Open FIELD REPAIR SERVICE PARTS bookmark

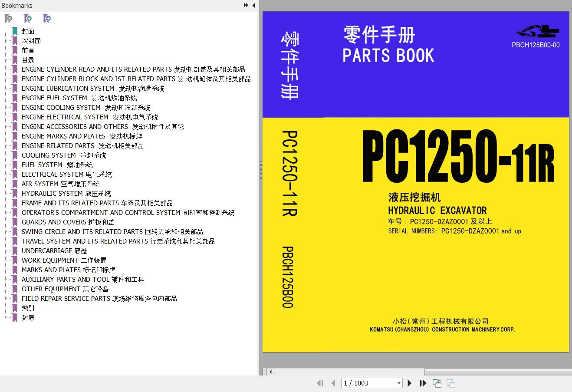click(99, 299)
